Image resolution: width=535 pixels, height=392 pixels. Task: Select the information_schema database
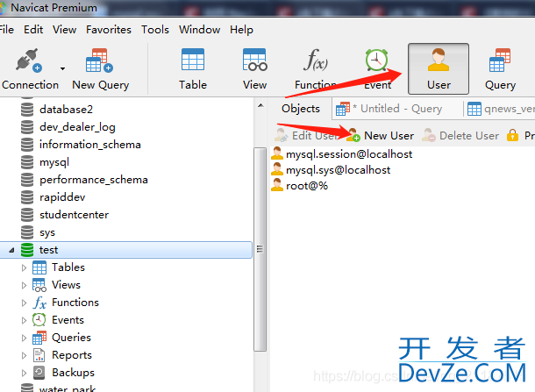pos(90,145)
